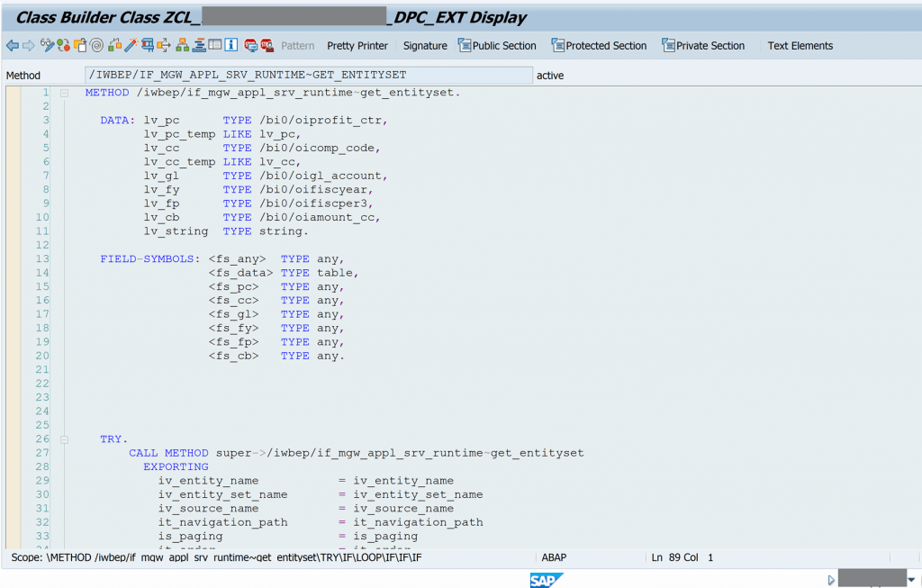
Task: Open the system info dropdown arrow at bottom right
Action: point(911,580)
